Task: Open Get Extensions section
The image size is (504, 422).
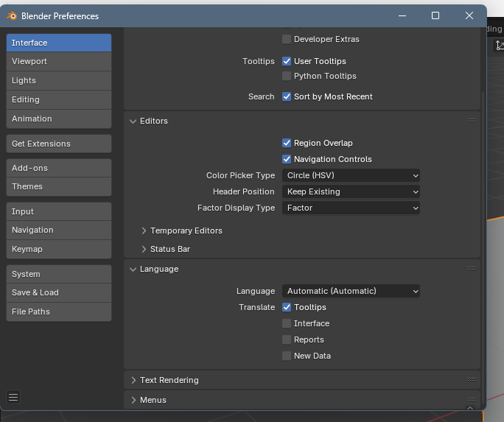Action: [x=59, y=144]
